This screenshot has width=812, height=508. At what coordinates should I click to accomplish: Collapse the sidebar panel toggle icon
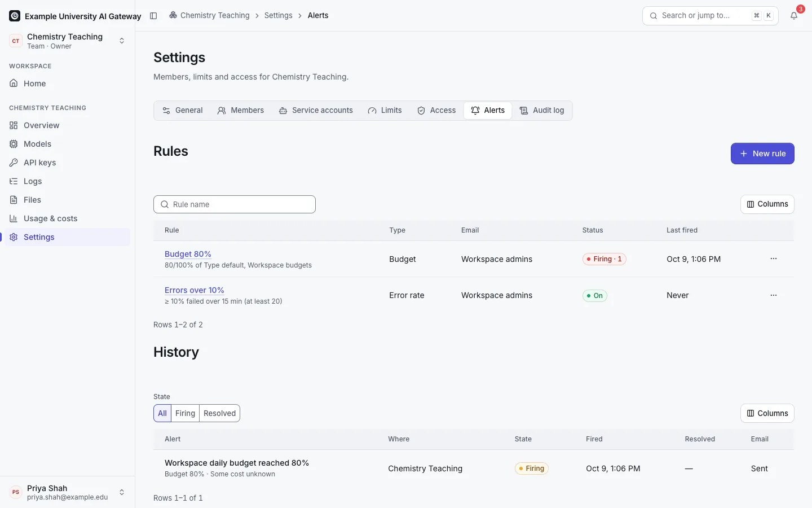(153, 16)
